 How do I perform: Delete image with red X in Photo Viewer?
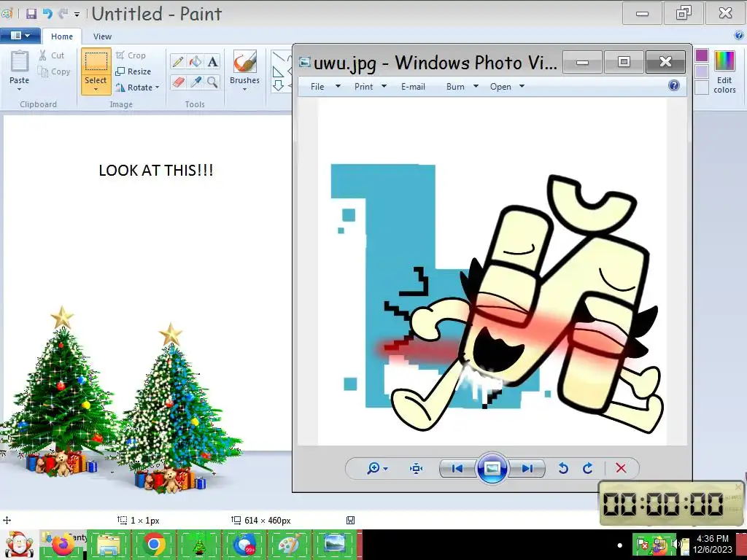[x=621, y=468]
